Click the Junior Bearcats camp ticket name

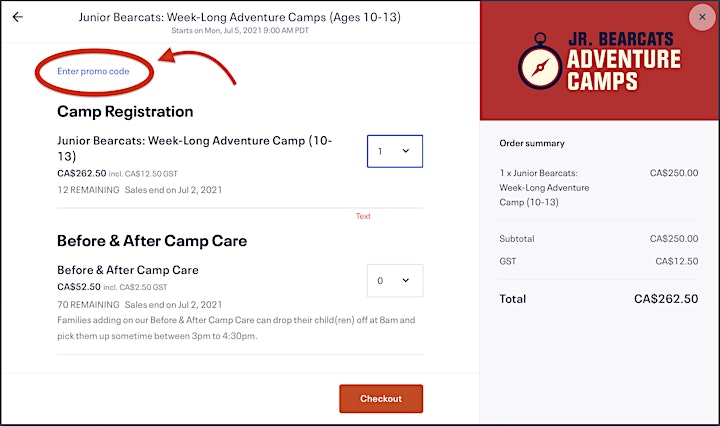195,148
